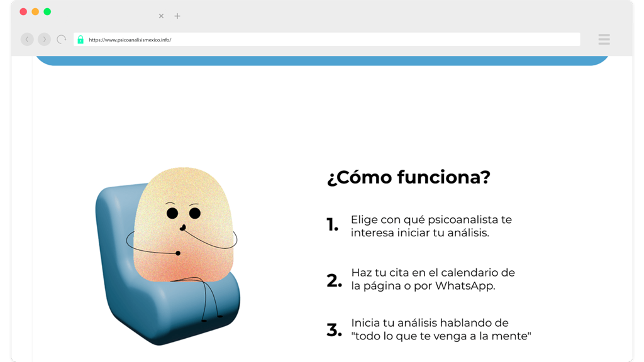Screen dimensions: 644x362
Task: Click the blue rounded banner at top
Action: coord(322,61)
